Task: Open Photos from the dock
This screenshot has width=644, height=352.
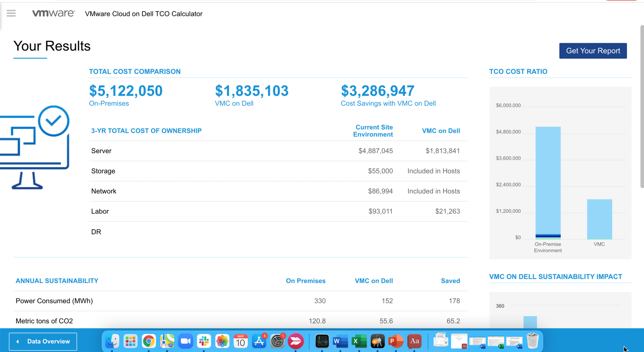Action: [222, 341]
